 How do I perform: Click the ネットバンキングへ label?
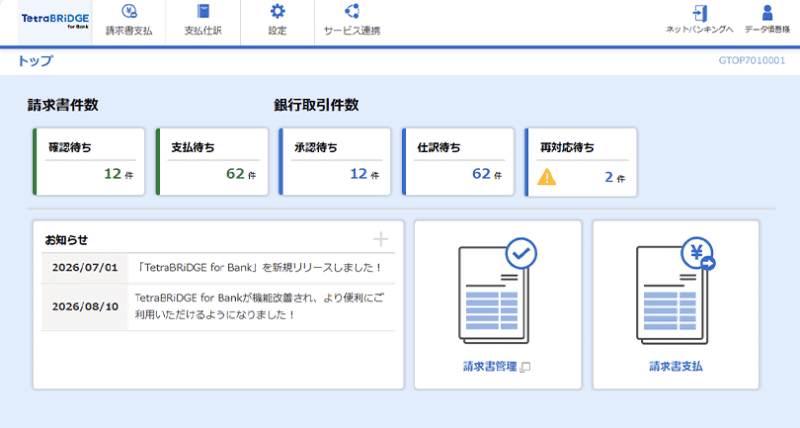pos(699,30)
